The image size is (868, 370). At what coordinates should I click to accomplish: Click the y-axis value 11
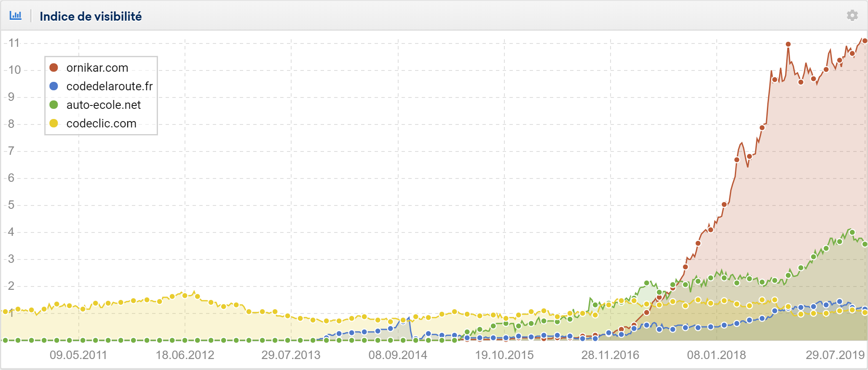tap(14, 43)
